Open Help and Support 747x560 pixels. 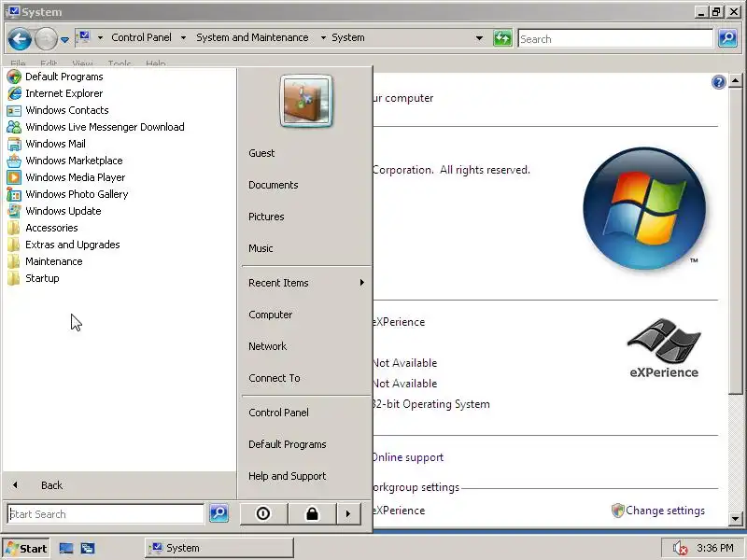click(288, 476)
